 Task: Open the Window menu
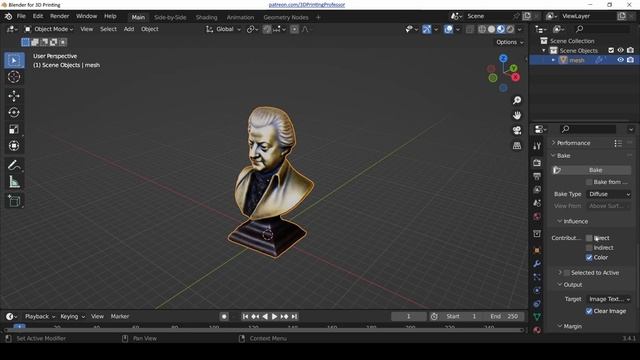click(x=87, y=16)
